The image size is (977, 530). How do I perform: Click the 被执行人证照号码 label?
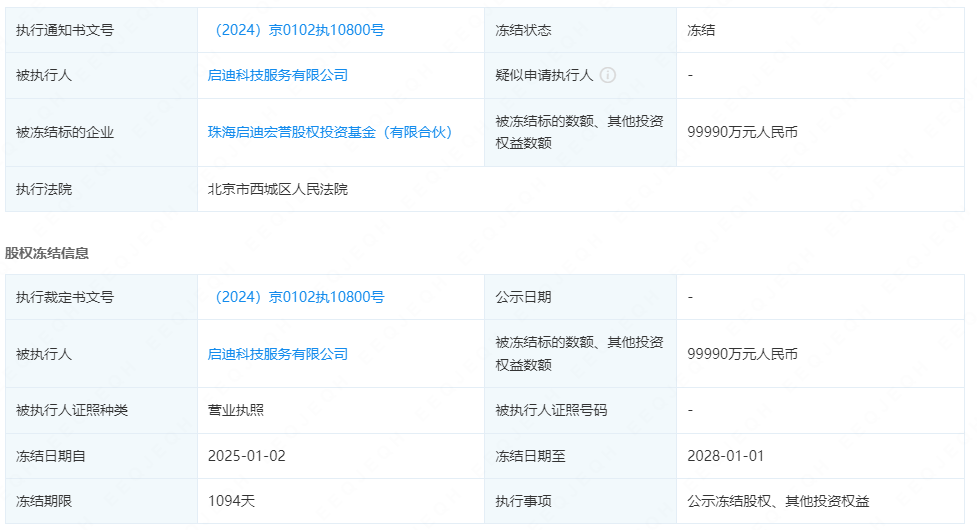(551, 410)
